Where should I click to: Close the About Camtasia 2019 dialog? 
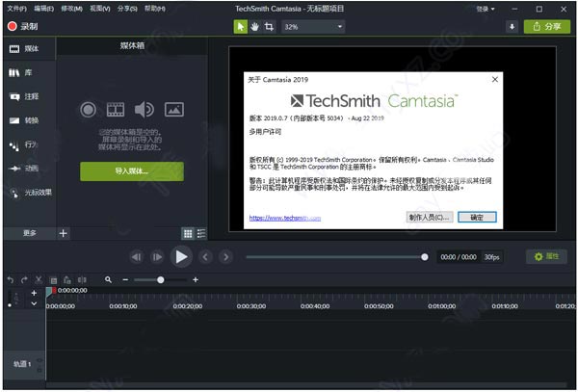(x=495, y=79)
